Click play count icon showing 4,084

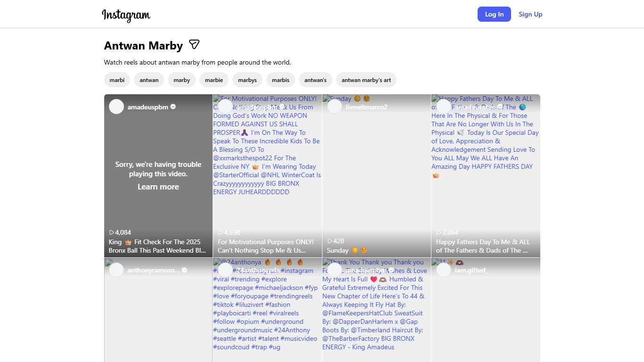[x=112, y=232]
